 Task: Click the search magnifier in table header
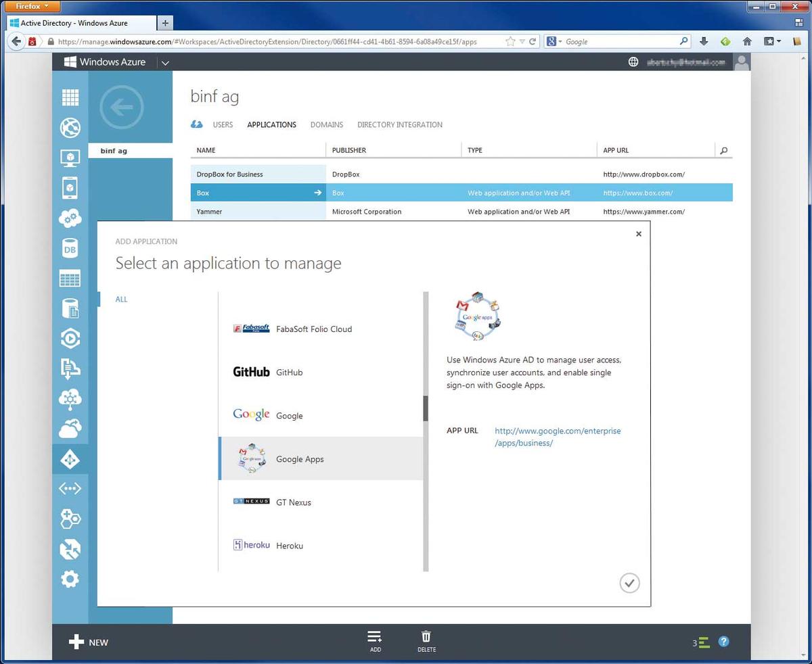tap(724, 151)
